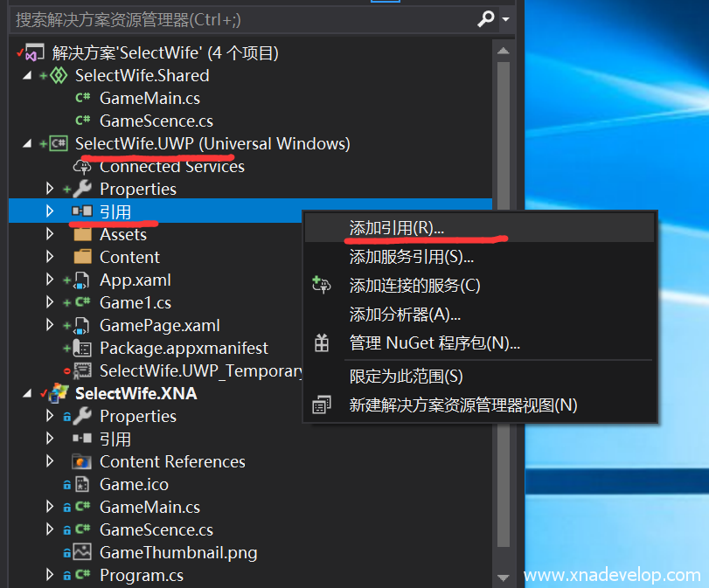
Task: Click the search magnifier icon in Solution Explorer
Action: click(x=486, y=18)
